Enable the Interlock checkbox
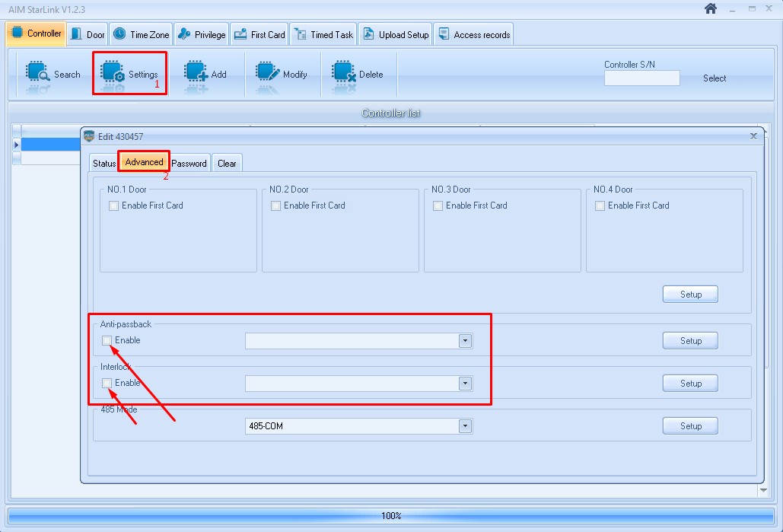This screenshot has width=783, height=532. click(107, 383)
